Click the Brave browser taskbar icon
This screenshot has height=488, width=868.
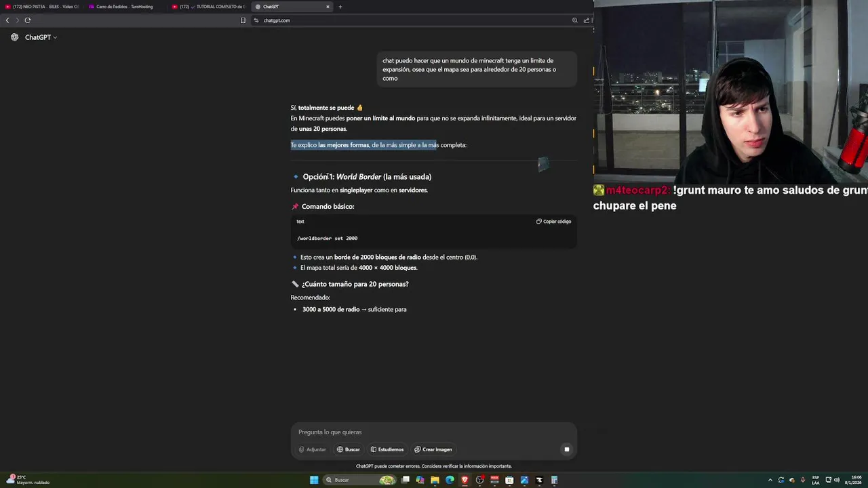click(x=465, y=480)
